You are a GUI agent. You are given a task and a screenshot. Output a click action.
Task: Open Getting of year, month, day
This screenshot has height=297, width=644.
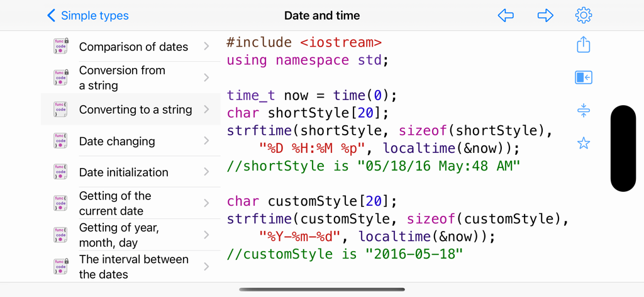[131, 235]
